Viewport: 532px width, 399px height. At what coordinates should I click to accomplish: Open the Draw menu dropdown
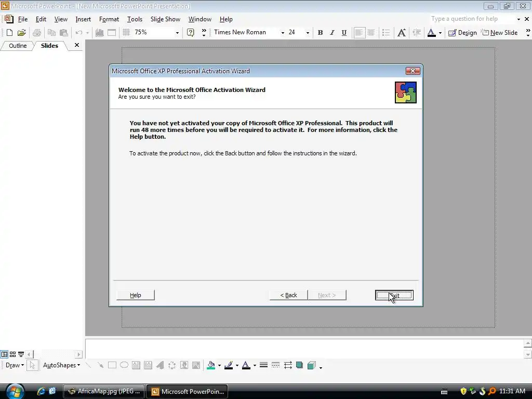click(15, 365)
